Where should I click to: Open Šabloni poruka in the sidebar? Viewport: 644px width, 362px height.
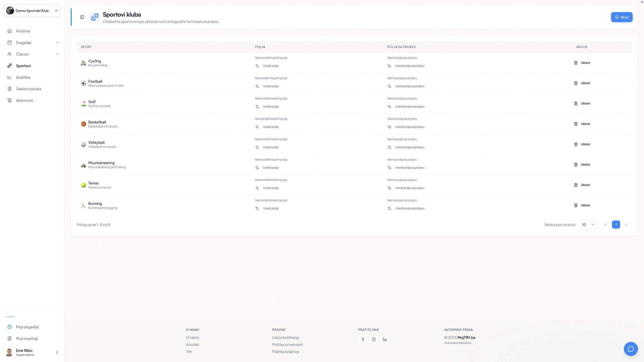[x=28, y=89]
